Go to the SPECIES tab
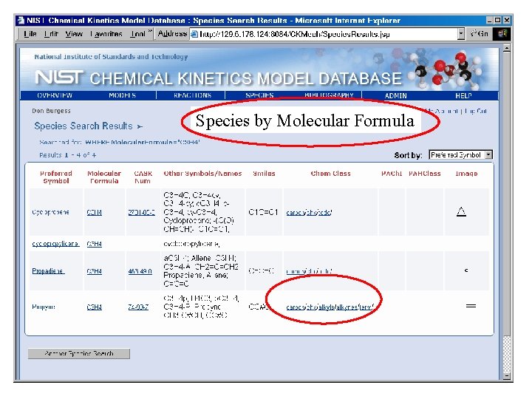This screenshot has width=532, height=399. [259, 95]
